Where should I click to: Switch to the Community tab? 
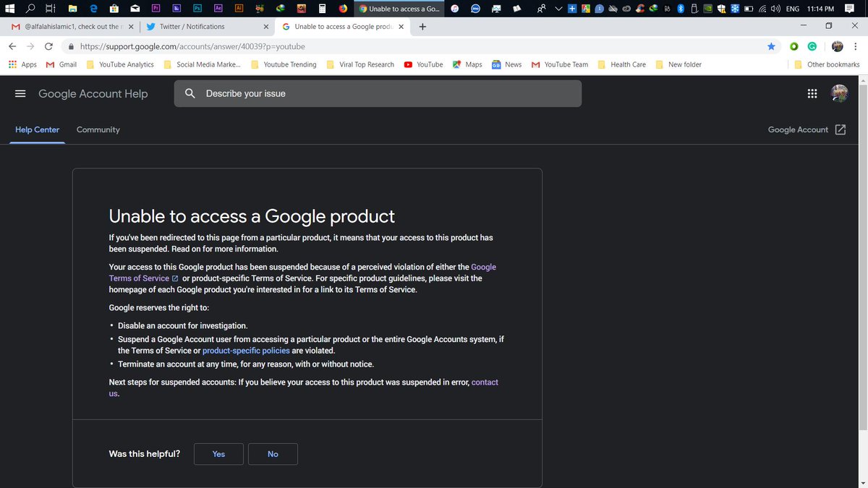pyautogui.click(x=98, y=129)
